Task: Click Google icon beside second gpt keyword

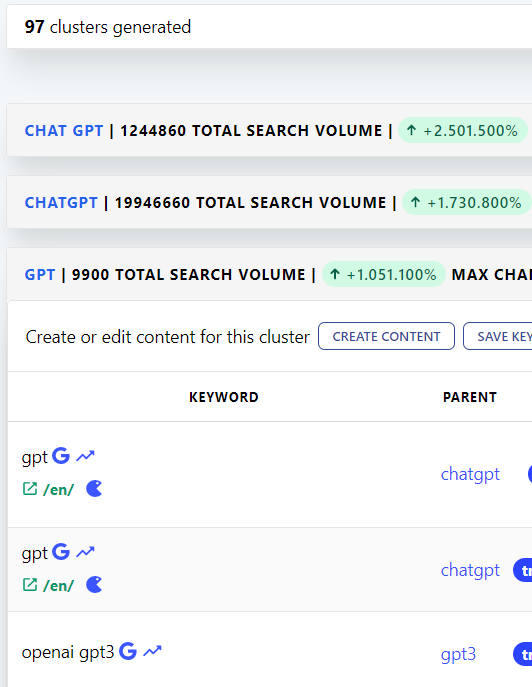Action: pyautogui.click(x=61, y=552)
